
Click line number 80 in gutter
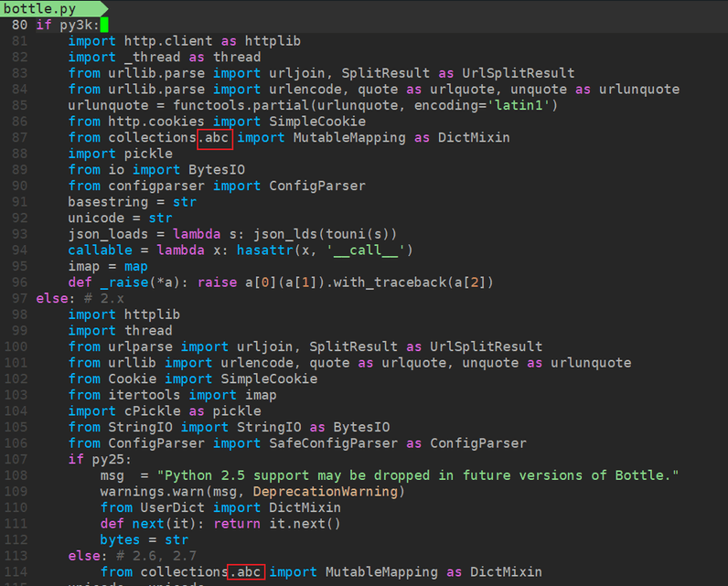click(x=19, y=25)
